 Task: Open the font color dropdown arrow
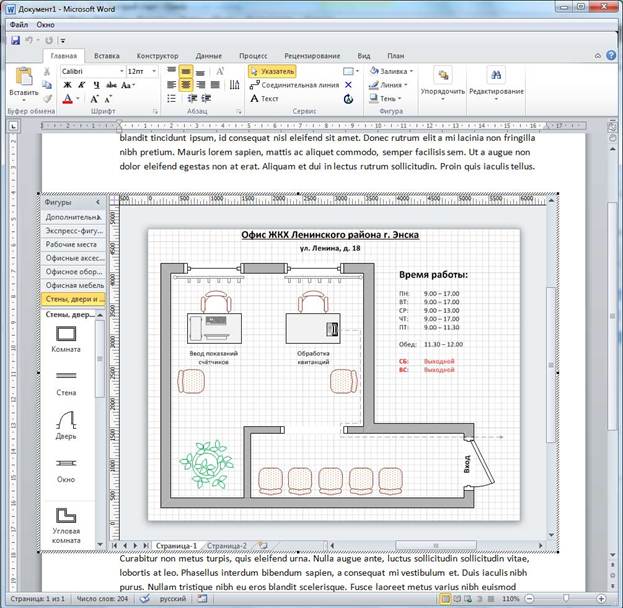(x=78, y=99)
